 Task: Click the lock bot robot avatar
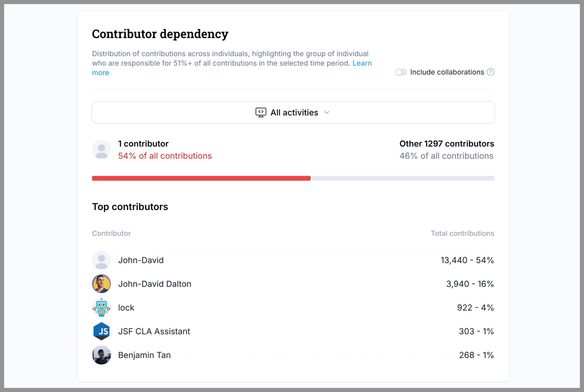101,307
